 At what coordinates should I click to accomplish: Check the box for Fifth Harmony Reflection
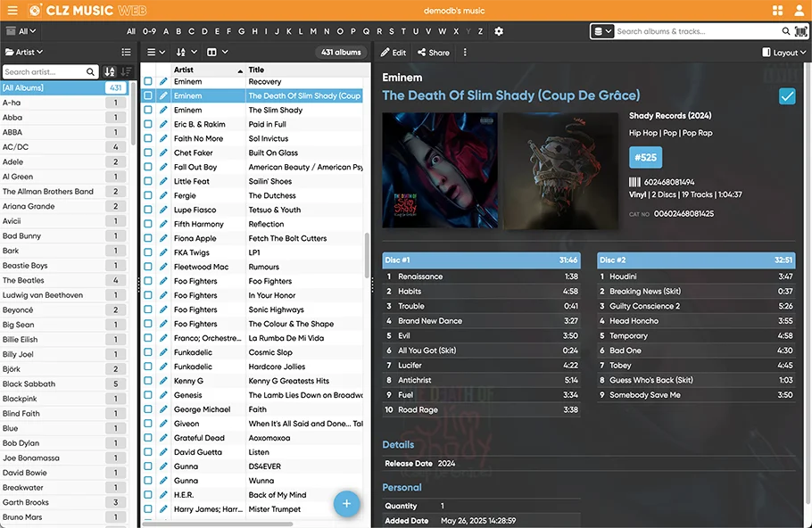[148, 224]
